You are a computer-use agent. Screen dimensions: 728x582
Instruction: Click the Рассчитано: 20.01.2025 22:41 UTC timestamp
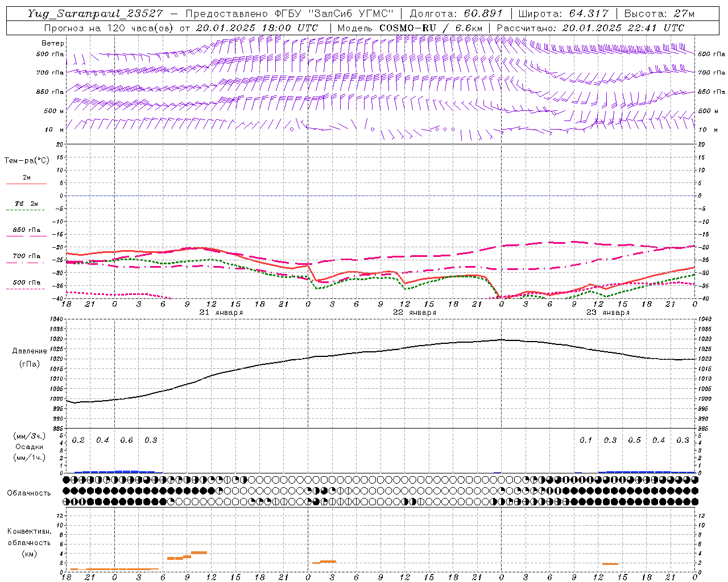pyautogui.click(x=590, y=28)
